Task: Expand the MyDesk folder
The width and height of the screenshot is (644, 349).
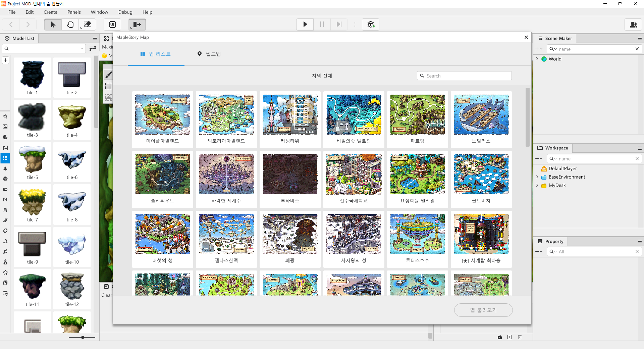Action: click(537, 185)
